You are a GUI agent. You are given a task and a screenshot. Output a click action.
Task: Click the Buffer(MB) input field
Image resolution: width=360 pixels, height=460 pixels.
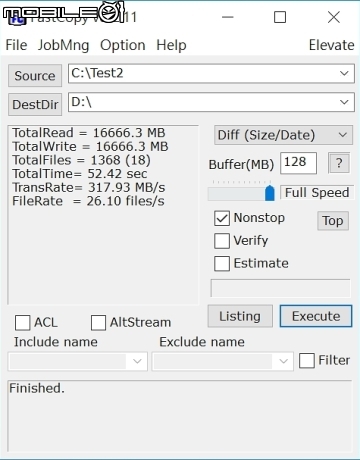coord(298,163)
